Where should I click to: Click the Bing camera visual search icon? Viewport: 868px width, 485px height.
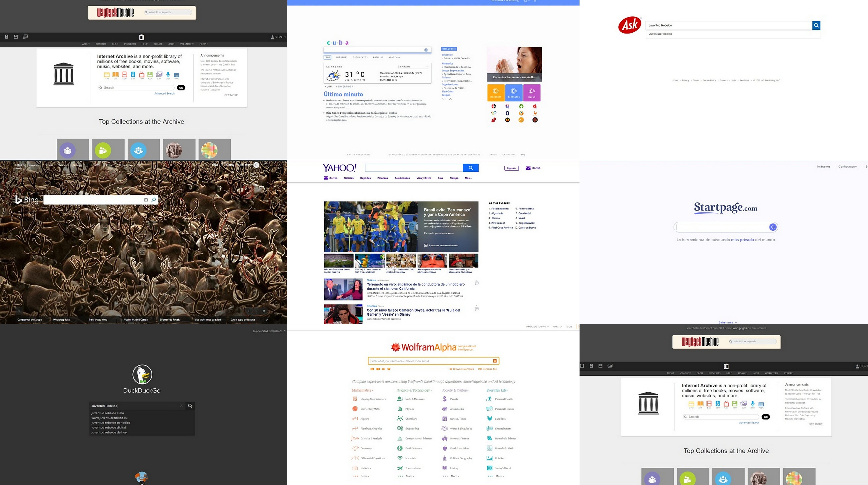[x=146, y=200]
